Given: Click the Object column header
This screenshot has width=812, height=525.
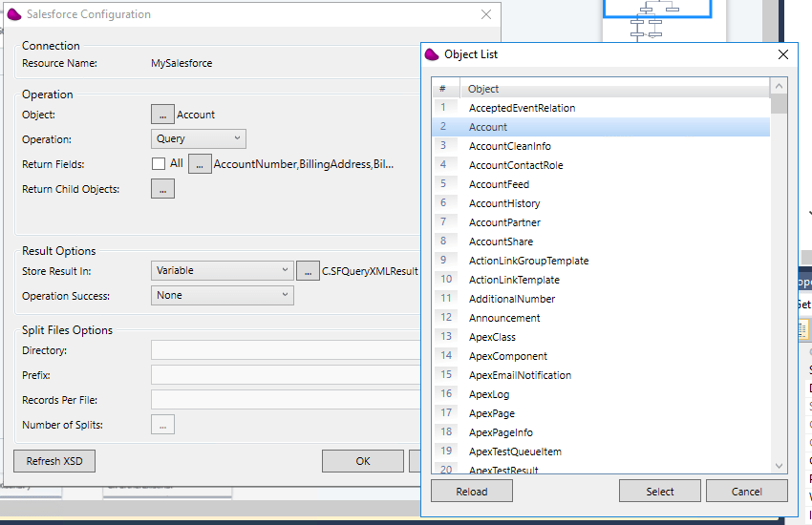Looking at the screenshot, I should [x=615, y=89].
